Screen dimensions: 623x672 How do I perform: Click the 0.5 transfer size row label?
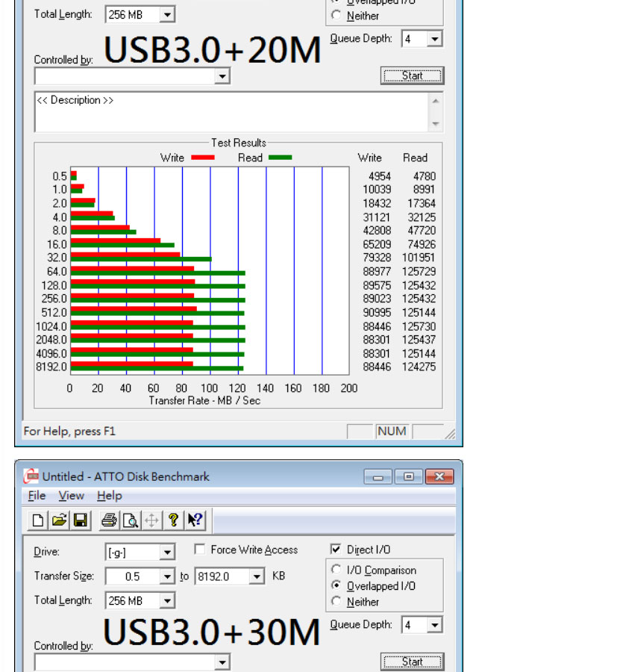(x=60, y=176)
